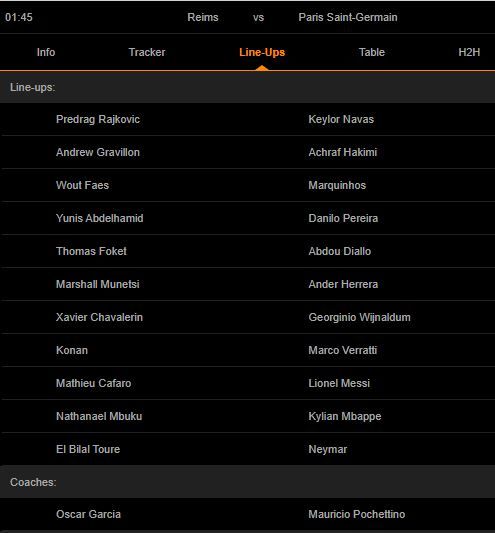
Task: Select player Marquinhos
Action: click(x=337, y=185)
